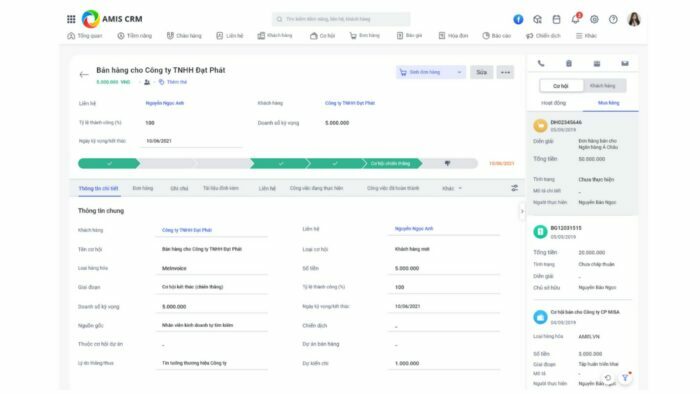The width and height of the screenshot is (700, 394).
Task: Switch the toggle to Khách hàng
Action: click(x=603, y=86)
